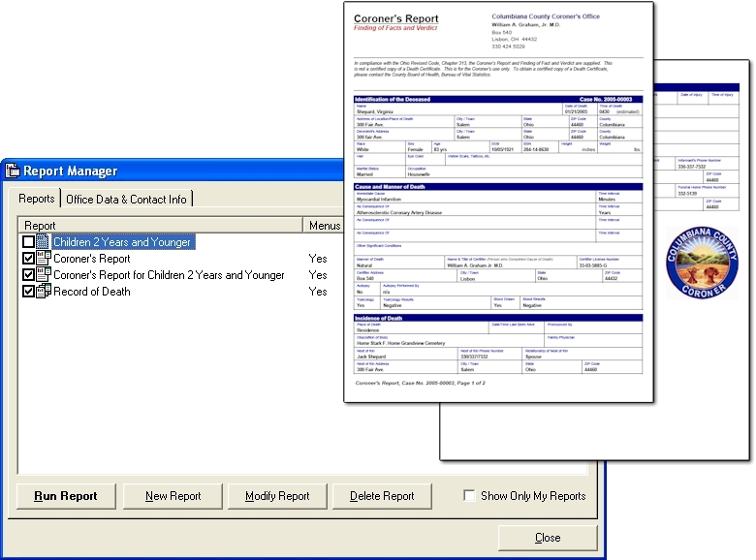
Task: Select the Coroner's Report list entry
Action: [x=92, y=259]
